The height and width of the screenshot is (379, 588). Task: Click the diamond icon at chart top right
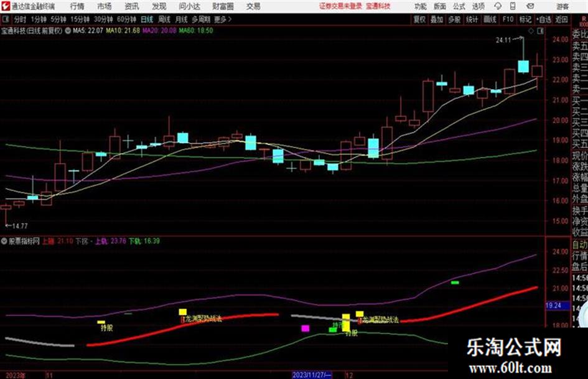[x=531, y=31]
